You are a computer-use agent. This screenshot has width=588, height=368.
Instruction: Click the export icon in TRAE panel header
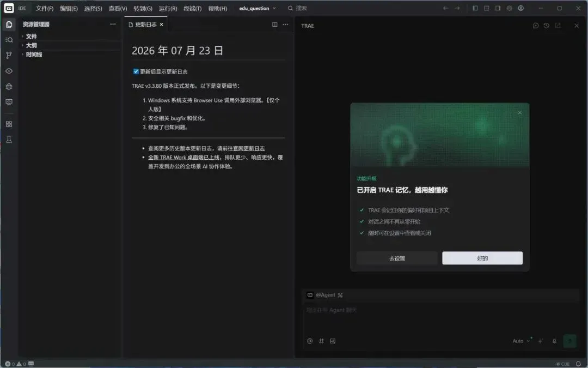(558, 26)
